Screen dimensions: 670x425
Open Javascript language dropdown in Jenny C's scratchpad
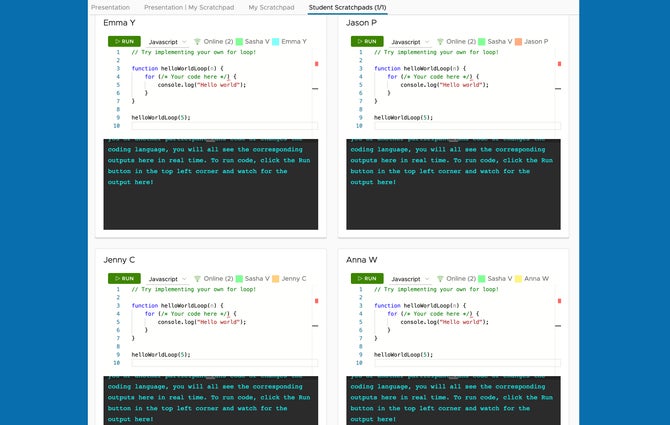coord(167,279)
